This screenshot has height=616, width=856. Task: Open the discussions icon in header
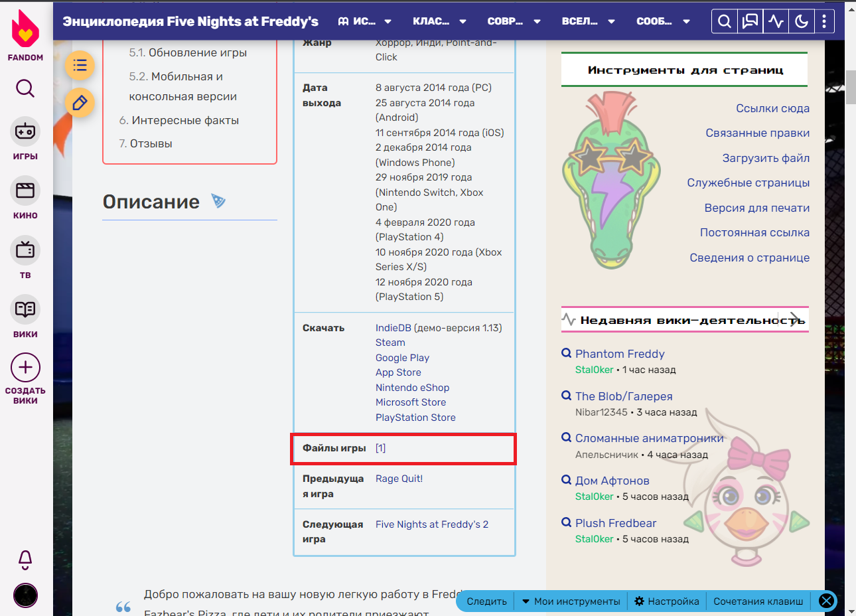point(750,21)
